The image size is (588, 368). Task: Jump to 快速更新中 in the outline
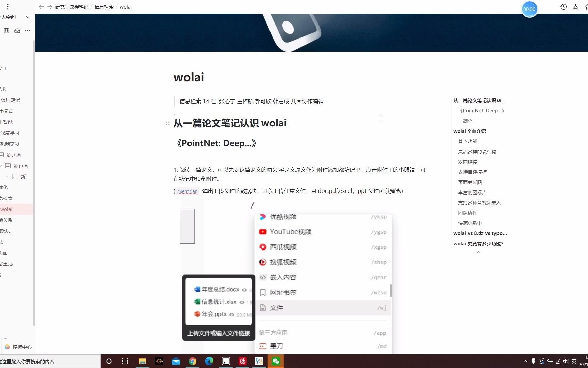pyautogui.click(x=470, y=223)
